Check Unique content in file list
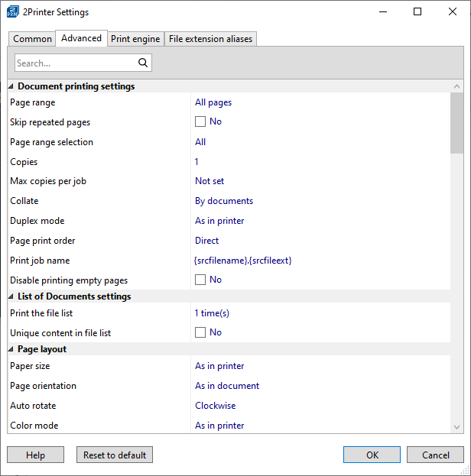The height and width of the screenshot is (476, 471). [x=200, y=332]
